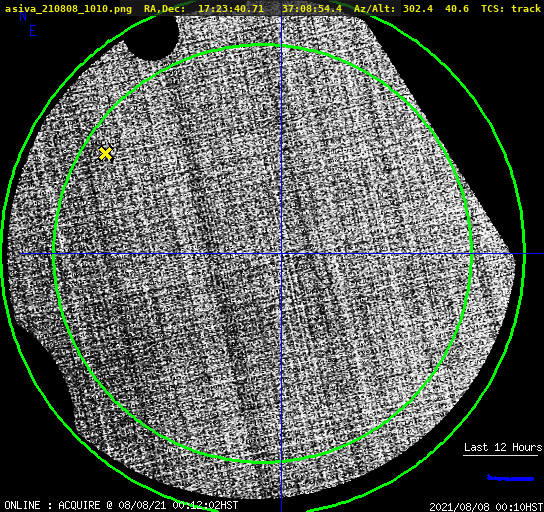The height and width of the screenshot is (512, 544).
Task: Select the Last 12 Hours label
Action: [x=503, y=447]
